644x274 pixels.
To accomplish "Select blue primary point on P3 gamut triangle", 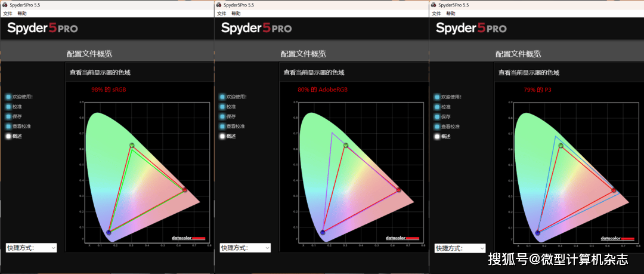I will 538,232.
